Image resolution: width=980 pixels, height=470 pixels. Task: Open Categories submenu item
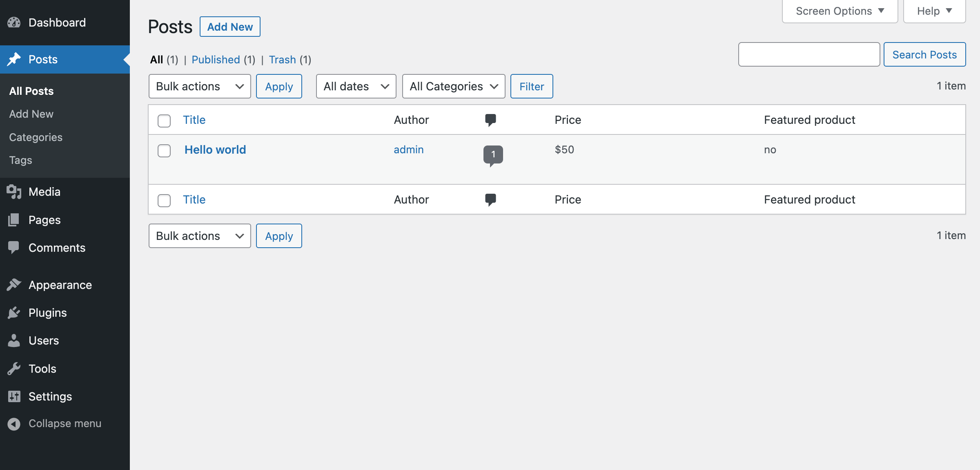pyautogui.click(x=36, y=137)
